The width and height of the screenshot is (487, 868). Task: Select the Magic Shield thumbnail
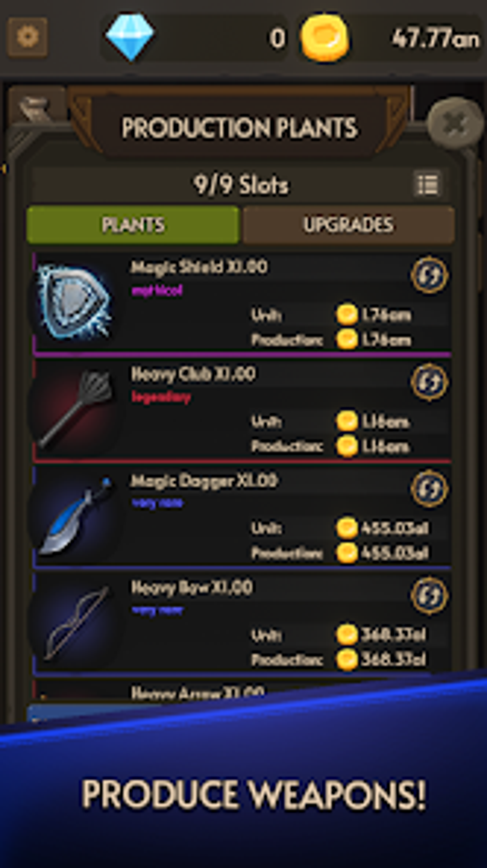[75, 302]
